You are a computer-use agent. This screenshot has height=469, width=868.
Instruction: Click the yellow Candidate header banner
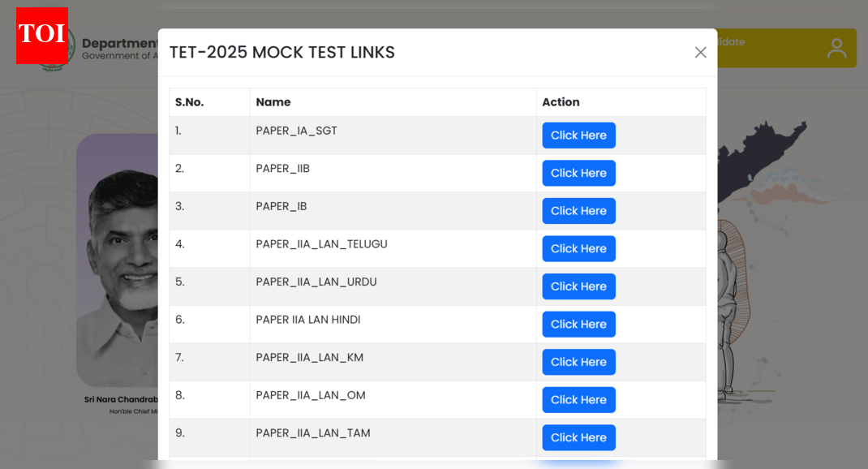coord(779,48)
